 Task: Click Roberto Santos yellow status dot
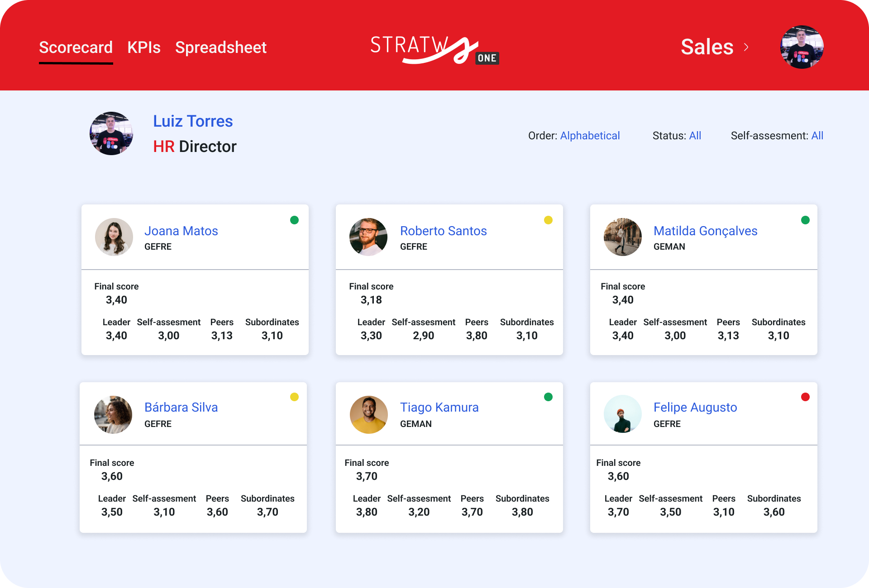coord(548,220)
